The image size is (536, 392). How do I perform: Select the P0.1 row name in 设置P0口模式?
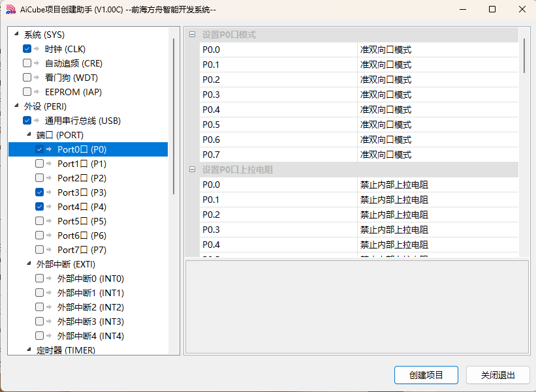278,65
